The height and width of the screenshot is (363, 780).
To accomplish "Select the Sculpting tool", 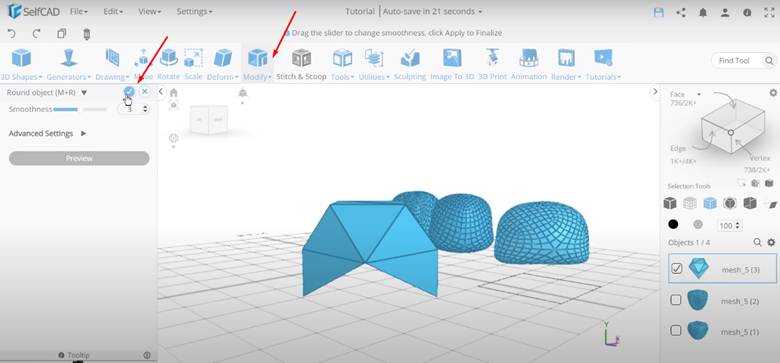I will click(x=410, y=65).
